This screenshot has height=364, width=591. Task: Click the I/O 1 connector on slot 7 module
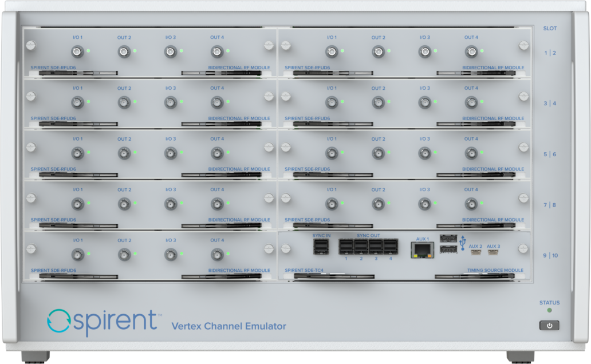coord(78,204)
